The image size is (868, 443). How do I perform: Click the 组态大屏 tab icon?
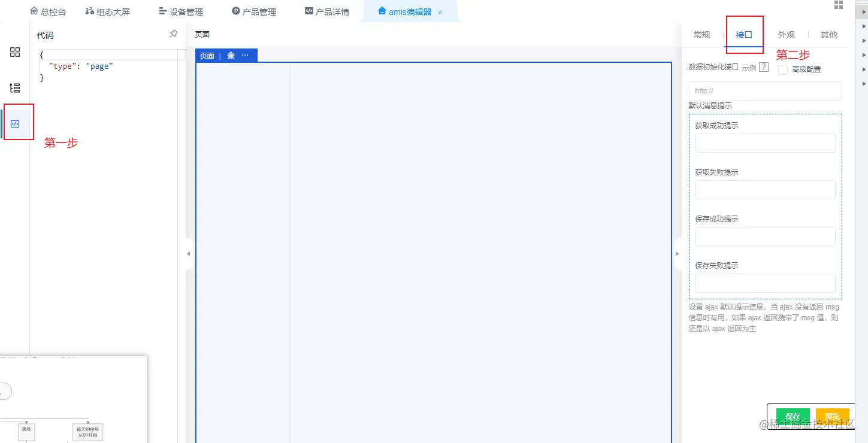click(90, 11)
